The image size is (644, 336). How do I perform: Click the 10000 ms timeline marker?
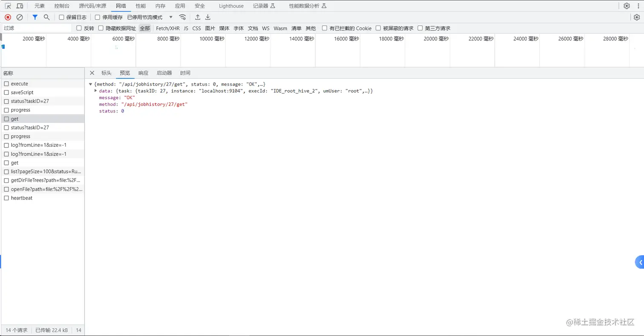tap(212, 39)
